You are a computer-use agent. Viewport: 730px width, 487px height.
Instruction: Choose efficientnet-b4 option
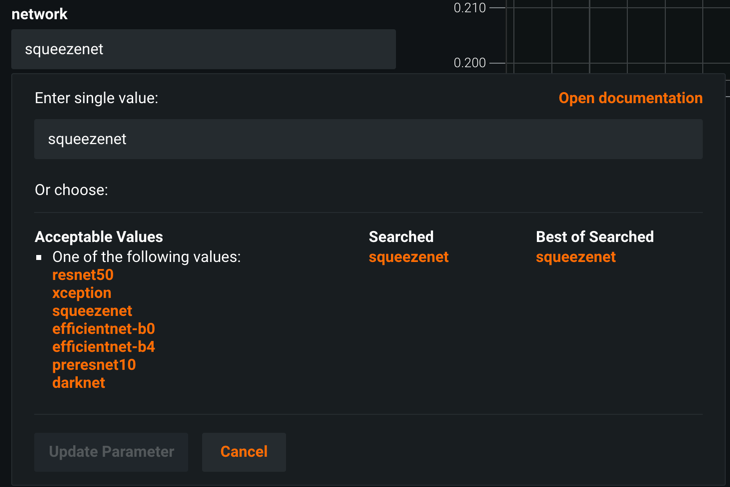[103, 347]
